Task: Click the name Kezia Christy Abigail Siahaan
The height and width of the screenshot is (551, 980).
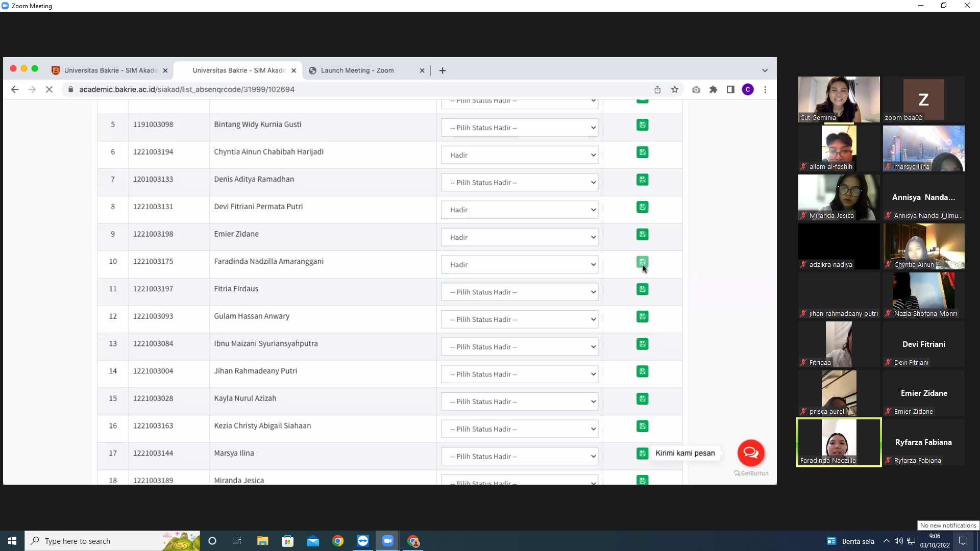Action: pos(262,425)
